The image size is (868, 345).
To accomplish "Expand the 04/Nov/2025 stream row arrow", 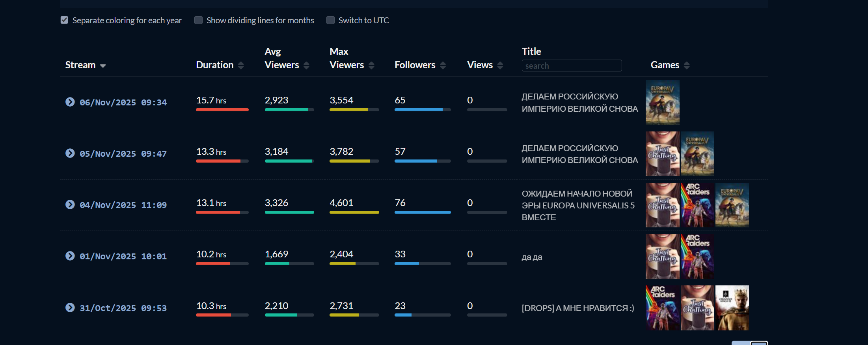I will point(70,204).
